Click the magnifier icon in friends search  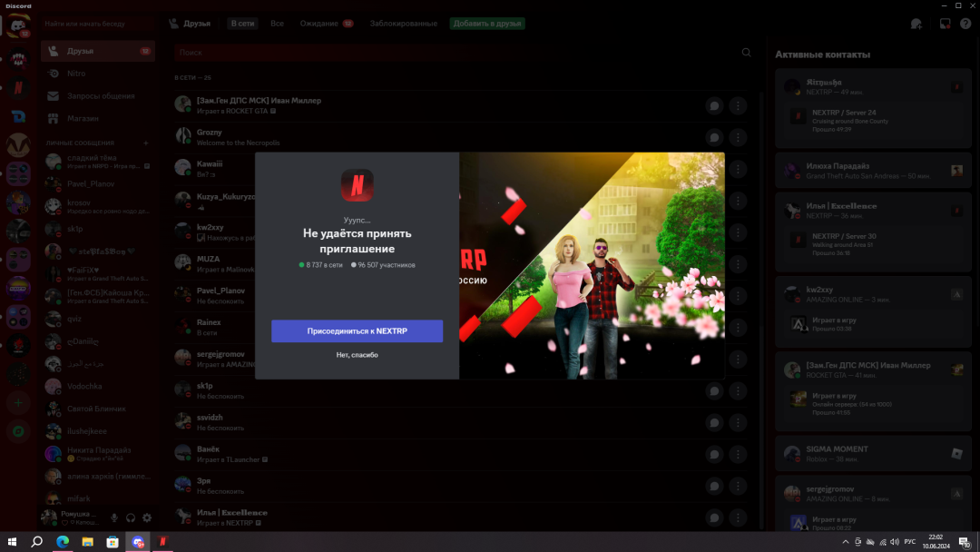pos(746,53)
